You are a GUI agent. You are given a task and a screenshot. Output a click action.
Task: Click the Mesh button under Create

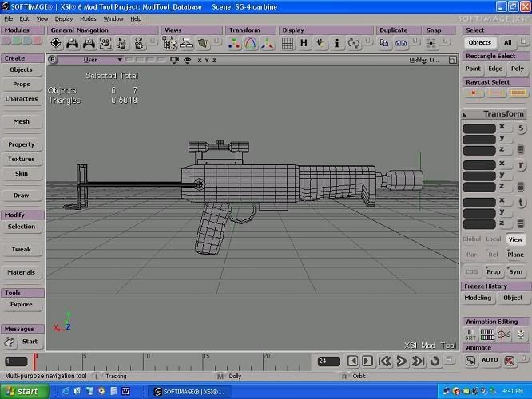pos(22,121)
